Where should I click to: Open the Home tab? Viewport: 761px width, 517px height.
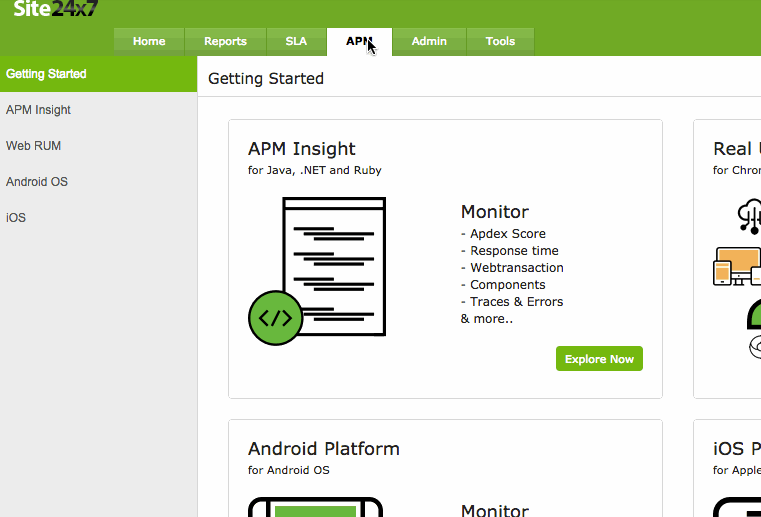[x=149, y=41]
